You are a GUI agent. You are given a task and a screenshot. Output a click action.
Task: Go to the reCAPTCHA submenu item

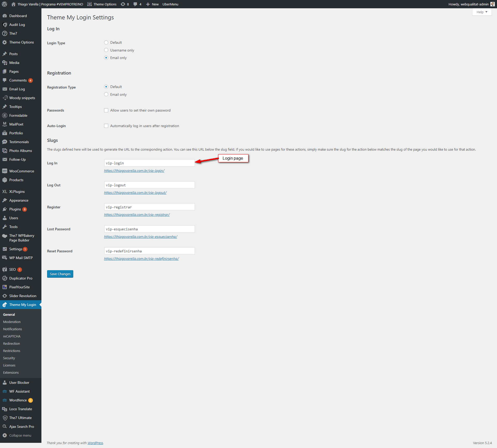pos(12,336)
